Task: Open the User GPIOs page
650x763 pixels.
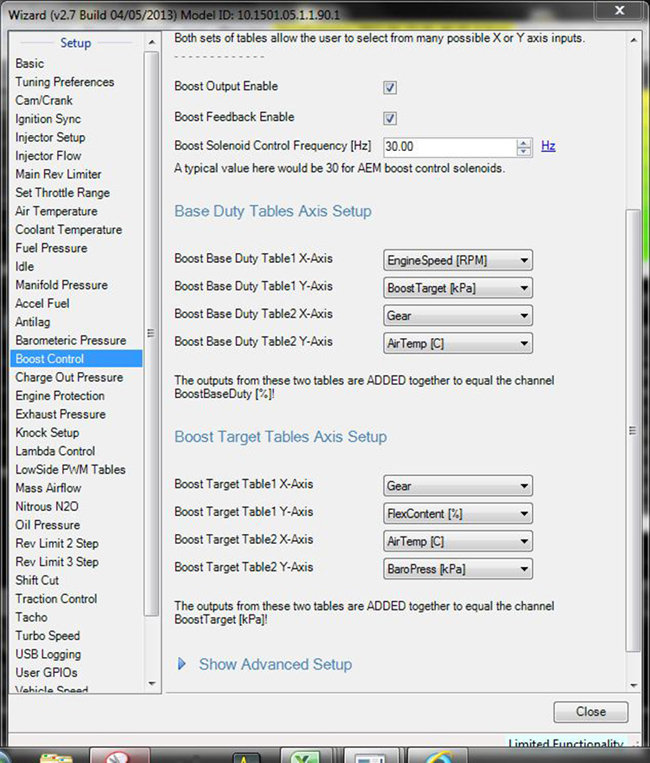Action: coord(46,673)
